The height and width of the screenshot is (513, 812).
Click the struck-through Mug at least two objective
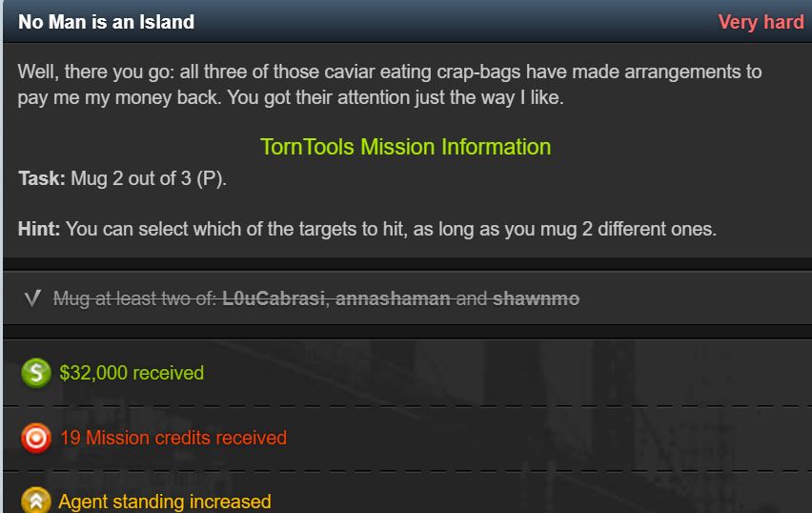[316, 298]
